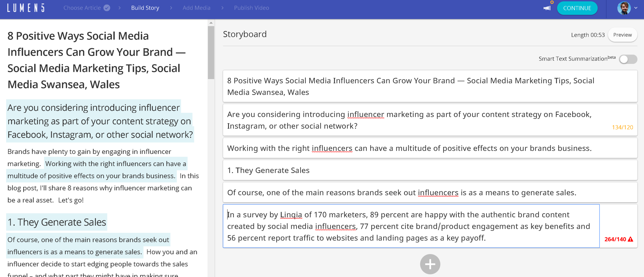Click the article scrollbar up arrow
The height and width of the screenshot is (277, 644).
[211, 23]
